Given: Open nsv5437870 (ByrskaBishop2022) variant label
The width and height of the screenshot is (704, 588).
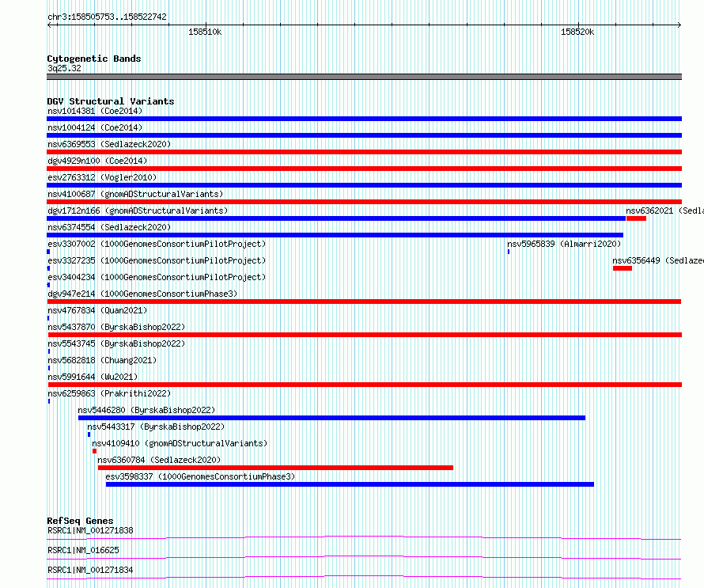Looking at the screenshot, I should point(116,327).
